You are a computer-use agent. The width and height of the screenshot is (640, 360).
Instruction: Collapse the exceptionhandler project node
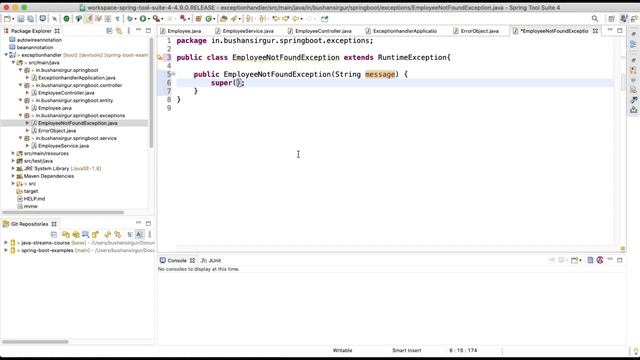click(x=6, y=55)
